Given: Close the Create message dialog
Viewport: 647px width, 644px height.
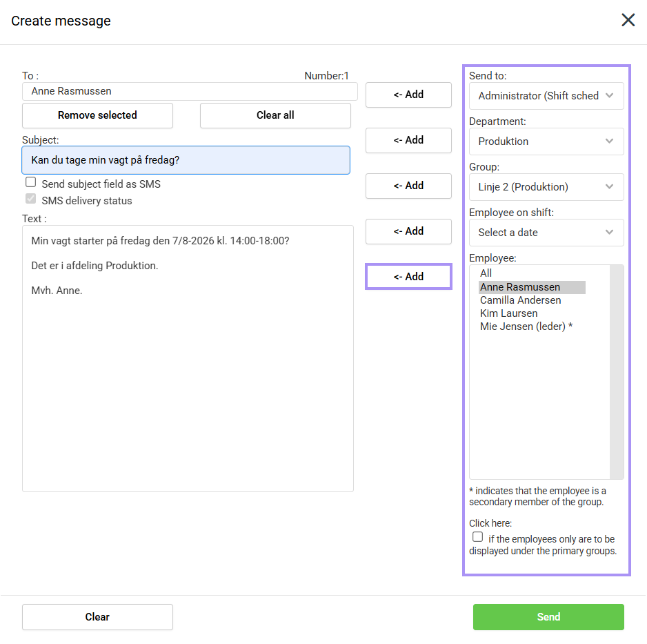Looking at the screenshot, I should coord(628,20).
